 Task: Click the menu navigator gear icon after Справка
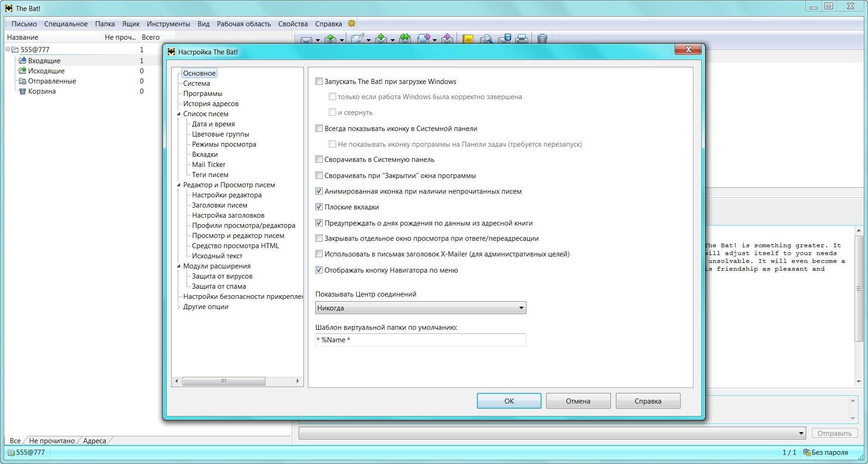[x=351, y=24]
